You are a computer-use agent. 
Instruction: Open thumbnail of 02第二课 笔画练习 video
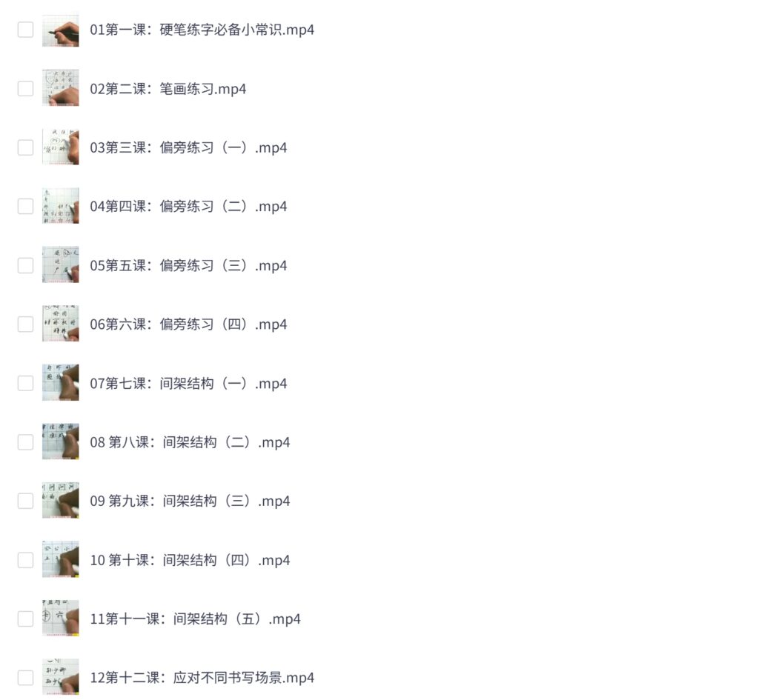click(61, 89)
